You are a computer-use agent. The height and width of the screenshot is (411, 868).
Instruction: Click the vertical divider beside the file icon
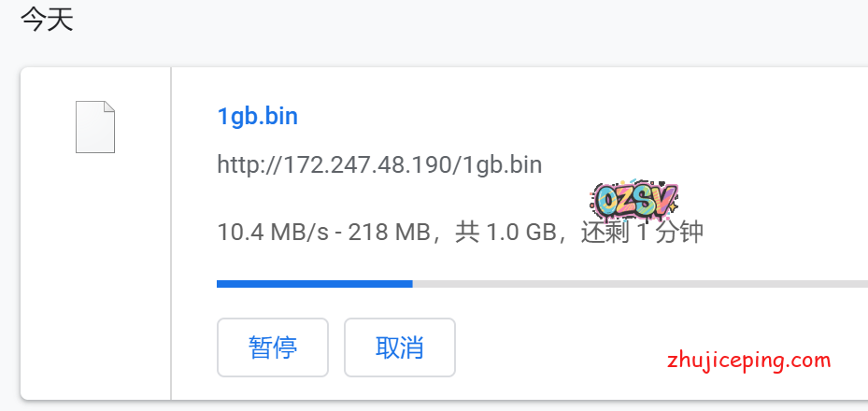point(171,234)
